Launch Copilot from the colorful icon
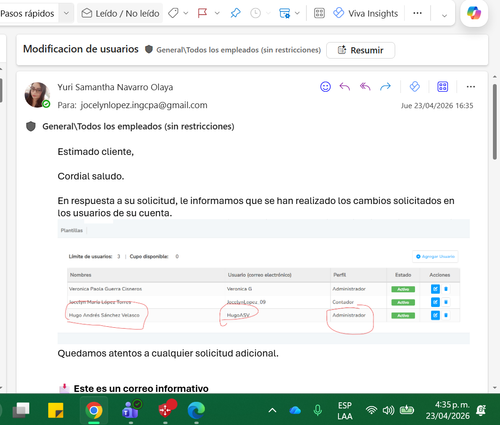Screen dimensions: 500x425 tap(474, 13)
